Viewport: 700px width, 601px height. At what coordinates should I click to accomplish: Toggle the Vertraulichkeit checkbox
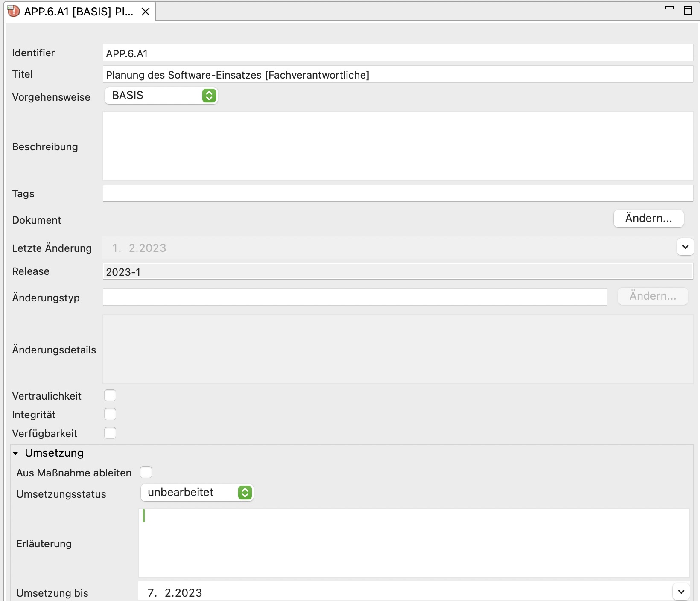pos(110,395)
